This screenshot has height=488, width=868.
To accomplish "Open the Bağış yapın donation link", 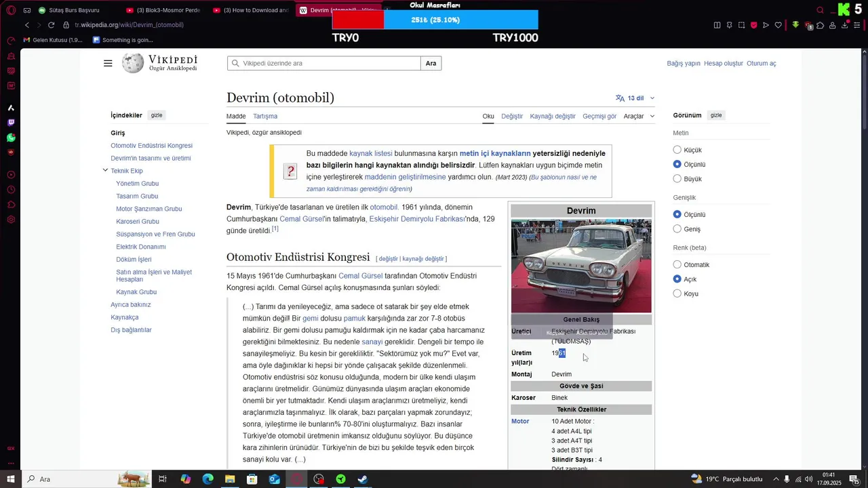I will pos(684,63).
